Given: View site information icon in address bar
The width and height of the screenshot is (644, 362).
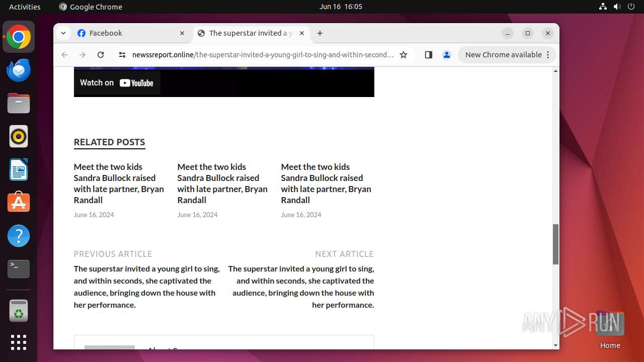Looking at the screenshot, I should (122, 55).
